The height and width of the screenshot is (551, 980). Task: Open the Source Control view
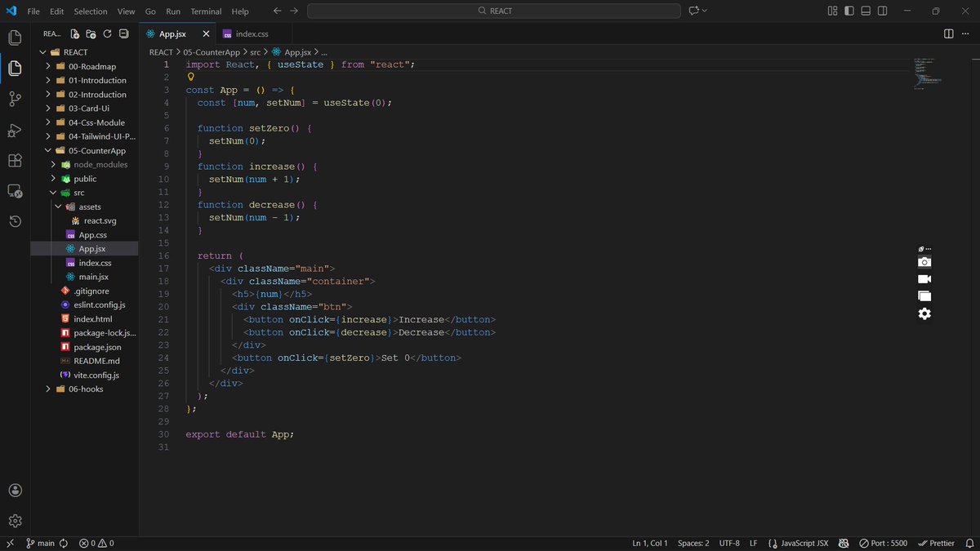15,99
